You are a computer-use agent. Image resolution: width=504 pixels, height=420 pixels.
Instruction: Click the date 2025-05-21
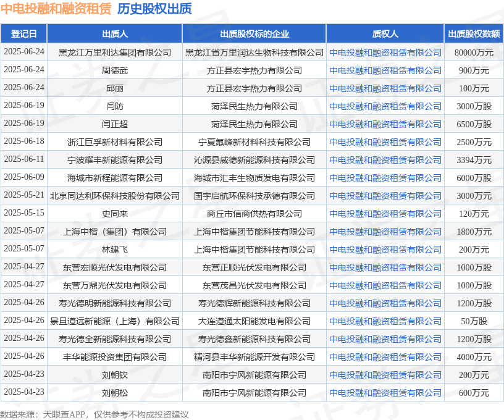pos(24,195)
